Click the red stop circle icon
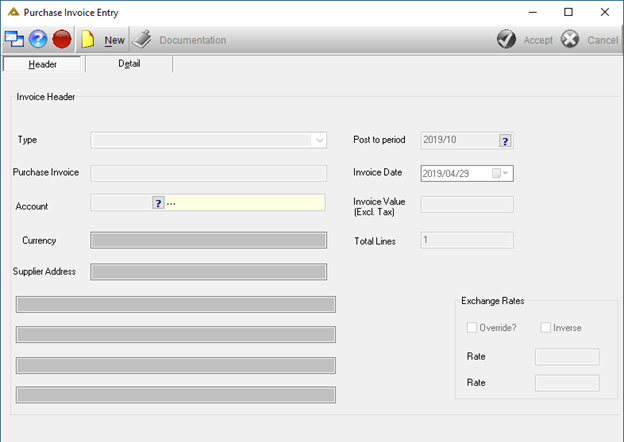This screenshot has width=624, height=442. (x=62, y=39)
